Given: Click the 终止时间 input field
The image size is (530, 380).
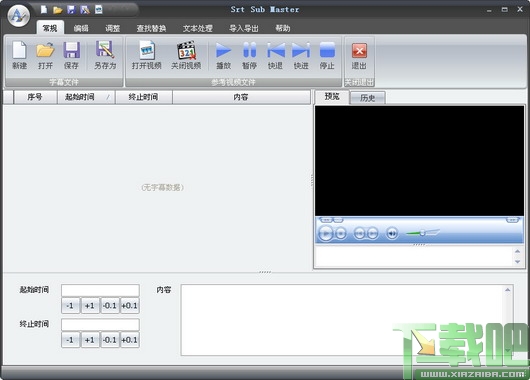Looking at the screenshot, I should point(100,325).
